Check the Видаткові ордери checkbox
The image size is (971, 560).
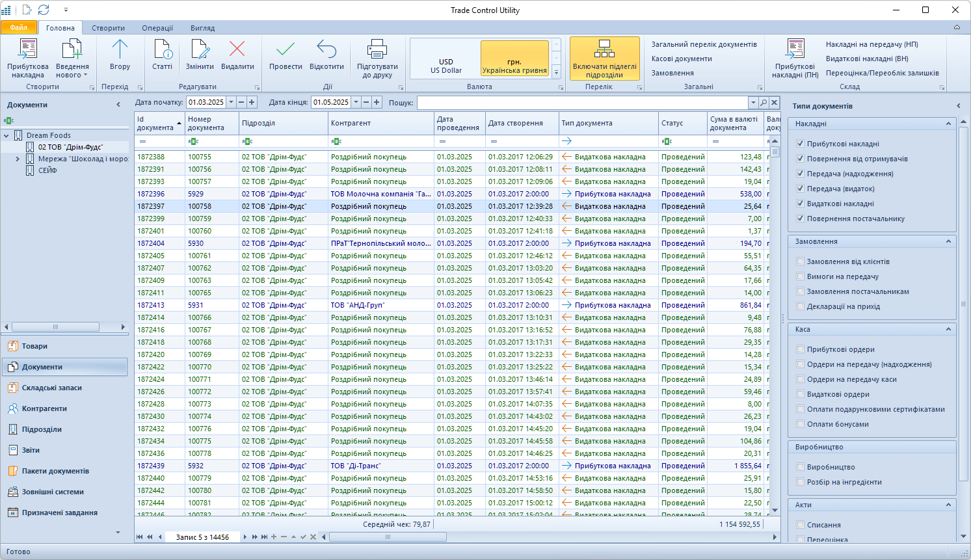pyautogui.click(x=801, y=394)
